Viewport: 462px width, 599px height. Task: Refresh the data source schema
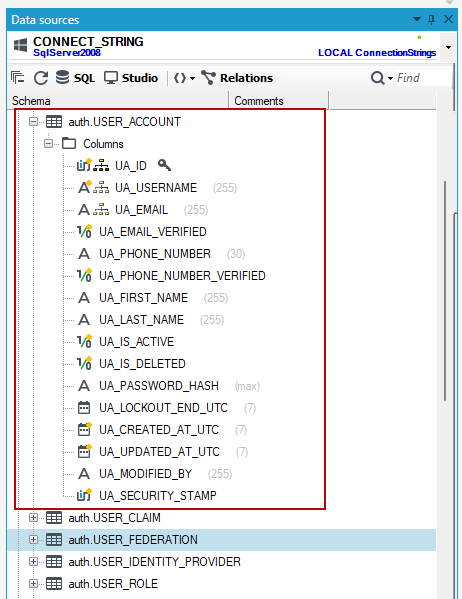tap(41, 78)
